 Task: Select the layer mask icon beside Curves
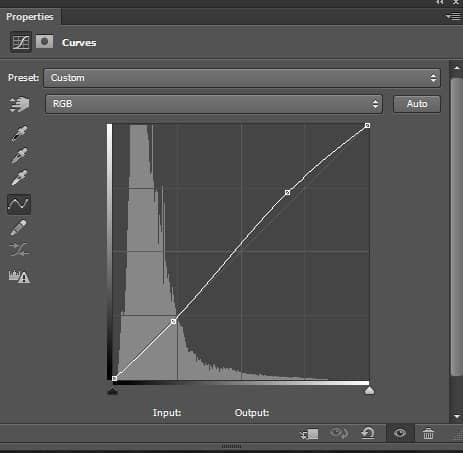point(44,42)
